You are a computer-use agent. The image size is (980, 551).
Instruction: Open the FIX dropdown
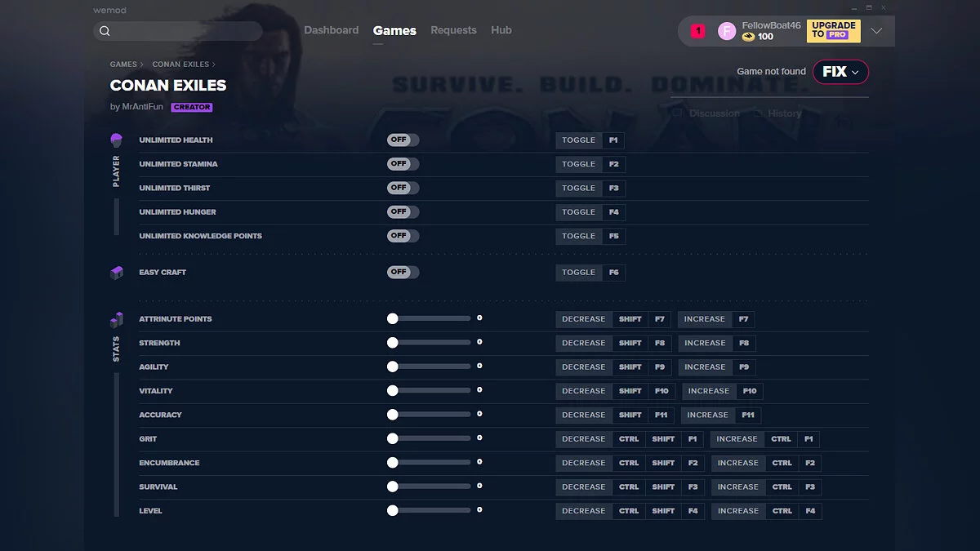(x=840, y=72)
